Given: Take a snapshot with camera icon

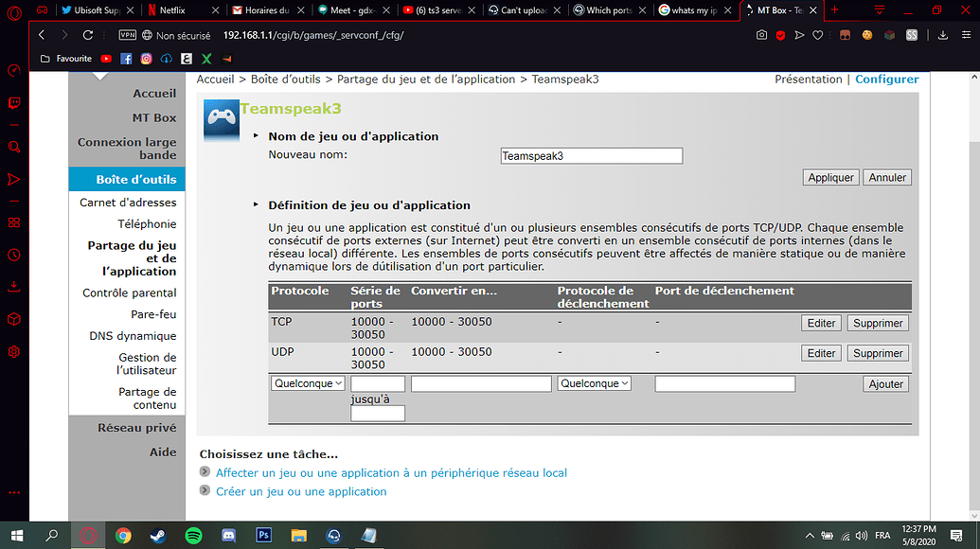Looking at the screenshot, I should coord(761,35).
